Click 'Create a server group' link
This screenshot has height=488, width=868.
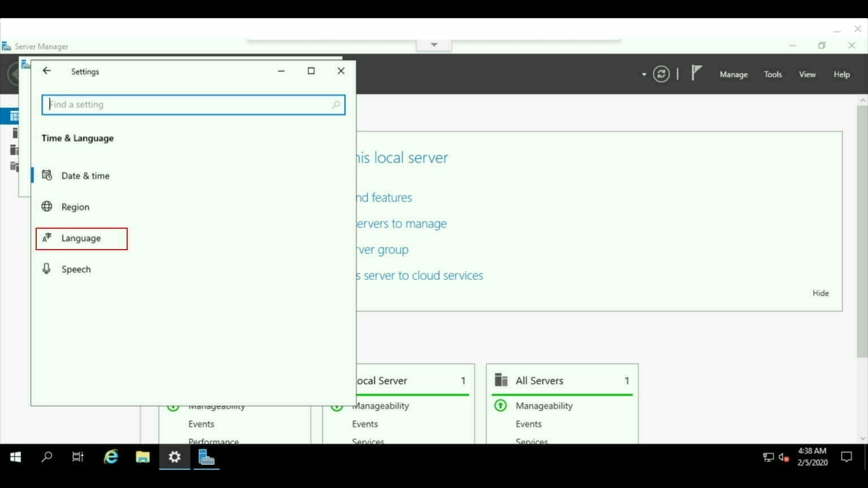(x=383, y=250)
